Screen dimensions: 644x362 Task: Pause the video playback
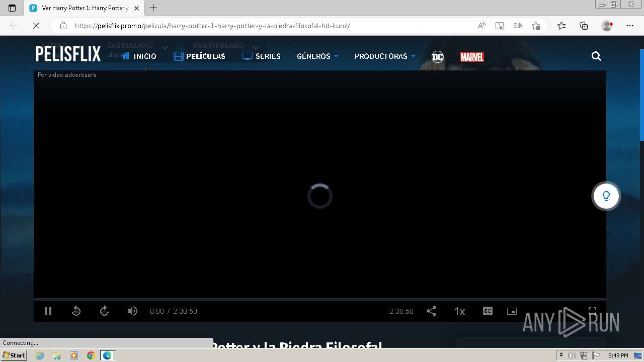pos(48,311)
